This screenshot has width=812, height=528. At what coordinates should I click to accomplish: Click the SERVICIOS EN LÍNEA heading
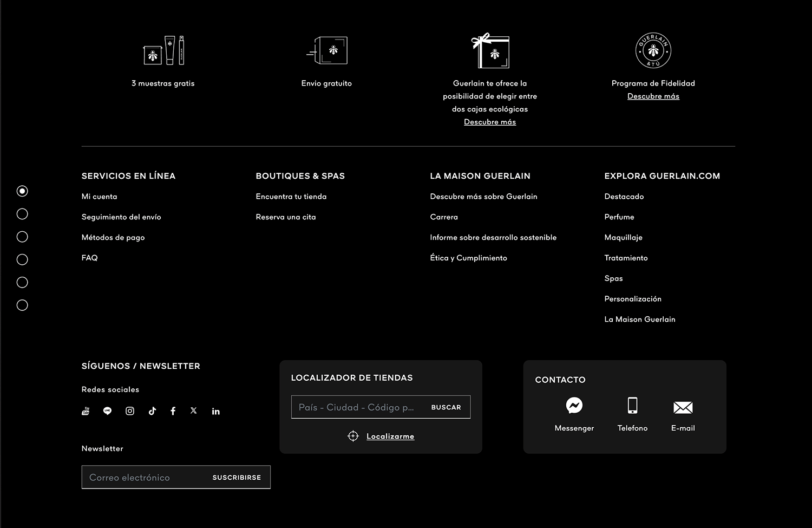point(128,175)
